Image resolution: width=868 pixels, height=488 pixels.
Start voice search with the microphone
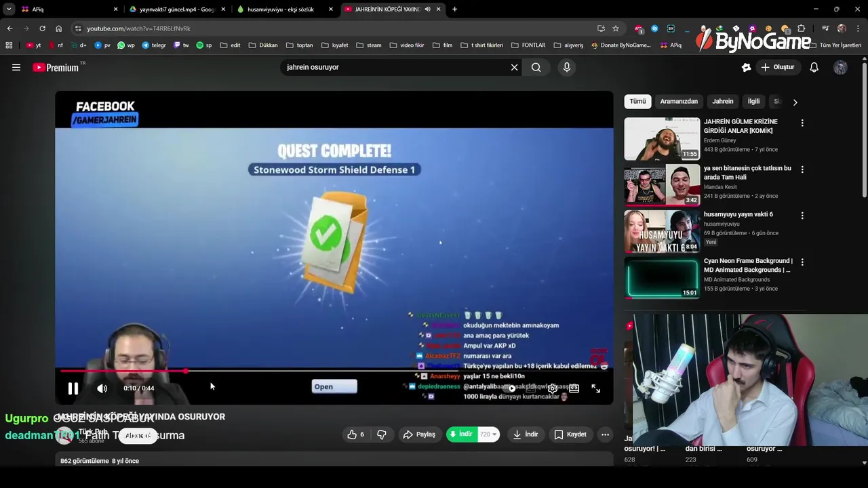[567, 67]
